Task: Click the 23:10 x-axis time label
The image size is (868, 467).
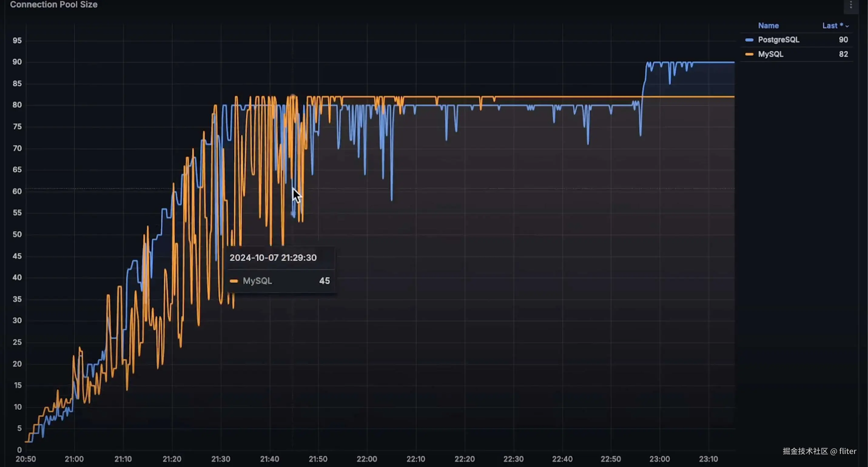Action: pos(708,459)
